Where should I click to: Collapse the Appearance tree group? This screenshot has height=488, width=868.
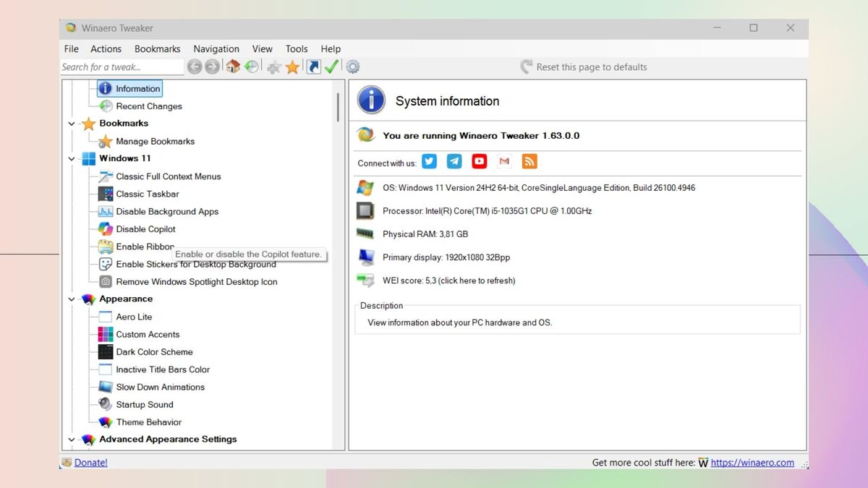72,299
